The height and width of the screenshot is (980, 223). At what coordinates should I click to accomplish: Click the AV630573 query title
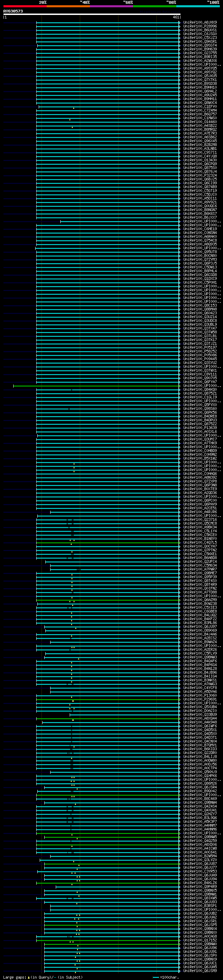13,11
